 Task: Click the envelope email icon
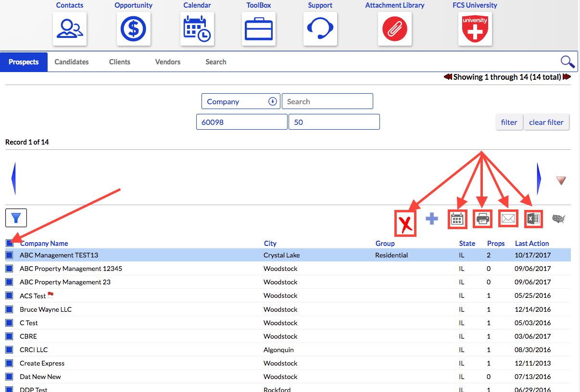click(x=508, y=219)
